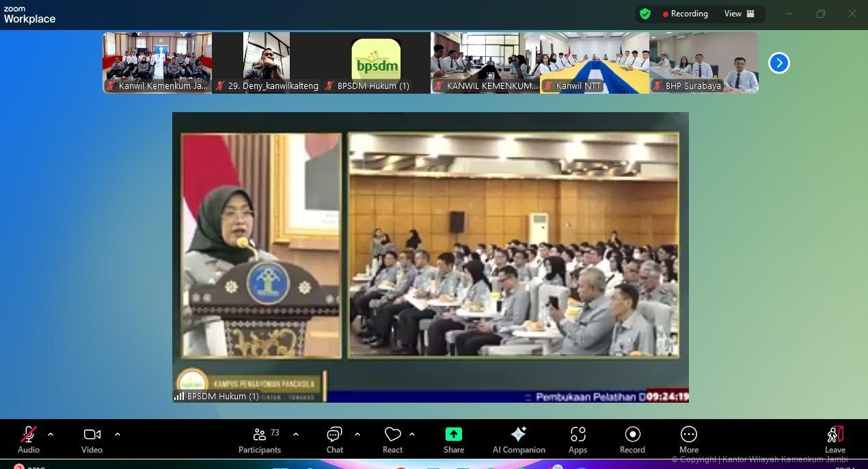Image resolution: width=868 pixels, height=469 pixels.
Task: Open AI Companion
Action: [519, 439]
